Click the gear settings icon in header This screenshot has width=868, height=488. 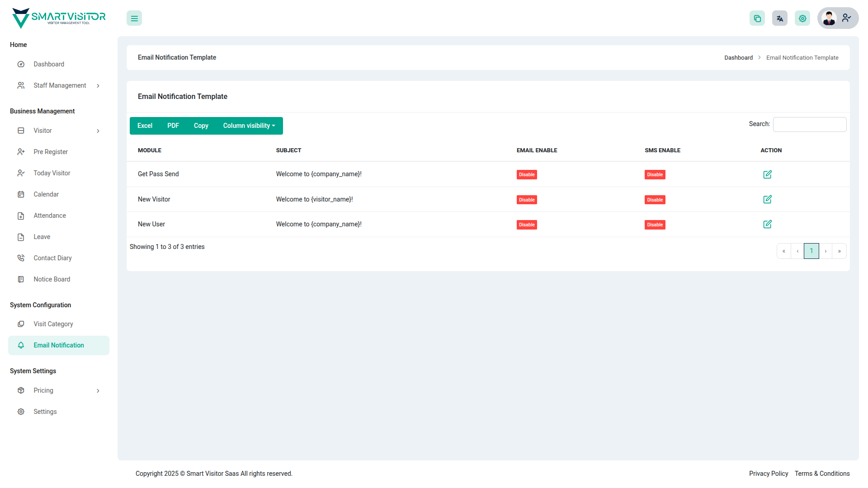point(802,19)
